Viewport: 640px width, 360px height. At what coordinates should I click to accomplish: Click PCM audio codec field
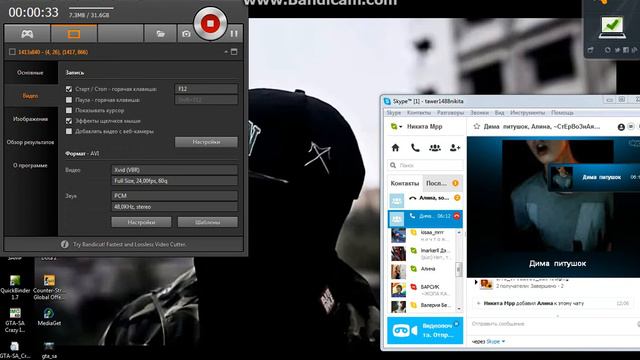174,196
